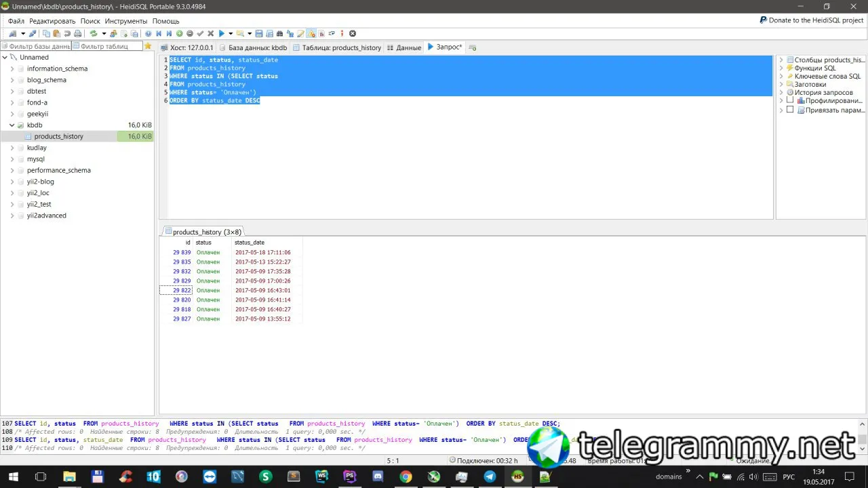Enable the Привязать параметры checkbox
This screenshot has width=868, height=488.
coord(790,110)
